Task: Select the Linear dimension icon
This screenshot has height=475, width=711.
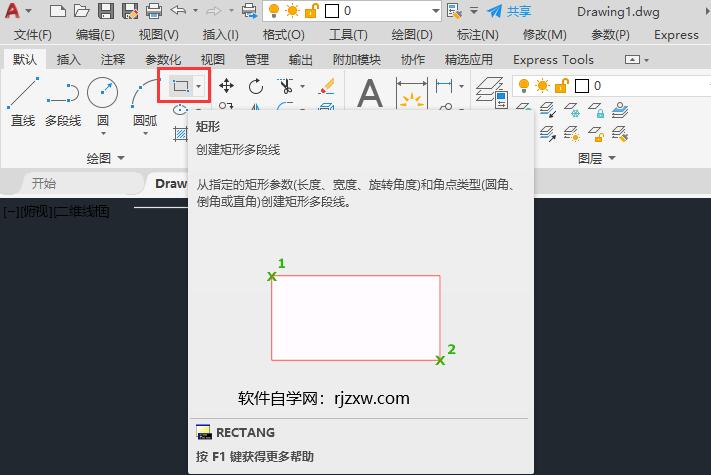Action: coord(443,85)
